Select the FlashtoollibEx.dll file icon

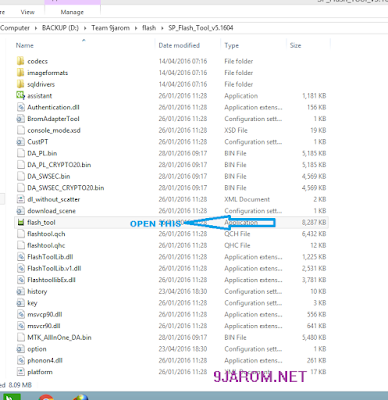tap(20, 280)
